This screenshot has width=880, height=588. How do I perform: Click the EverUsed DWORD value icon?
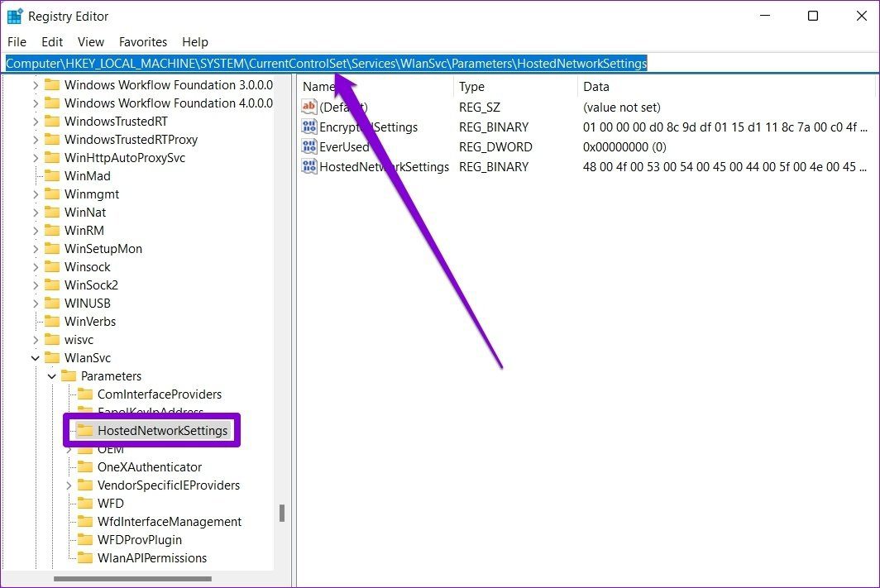point(309,146)
